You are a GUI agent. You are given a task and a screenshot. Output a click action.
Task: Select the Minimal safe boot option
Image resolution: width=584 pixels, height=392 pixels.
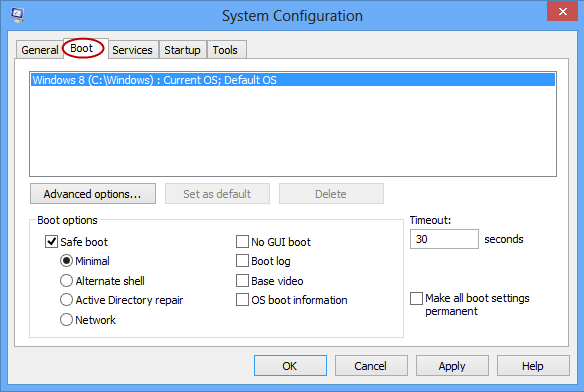point(66,261)
